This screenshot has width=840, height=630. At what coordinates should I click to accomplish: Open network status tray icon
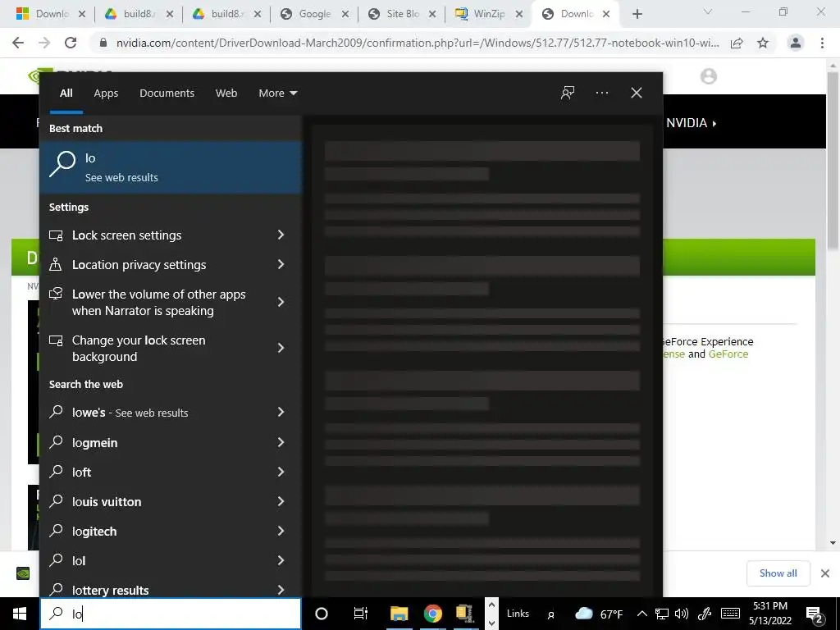pyautogui.click(x=662, y=614)
